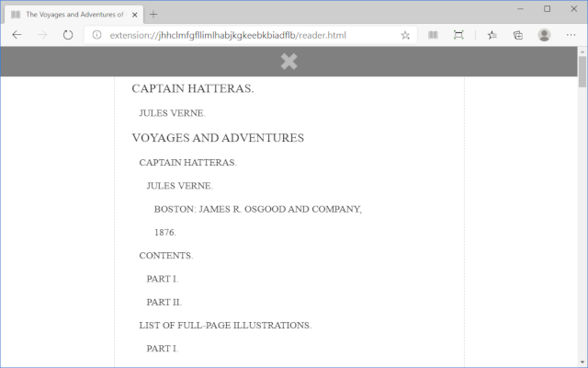Open PART II. under CONTENTS

(164, 303)
